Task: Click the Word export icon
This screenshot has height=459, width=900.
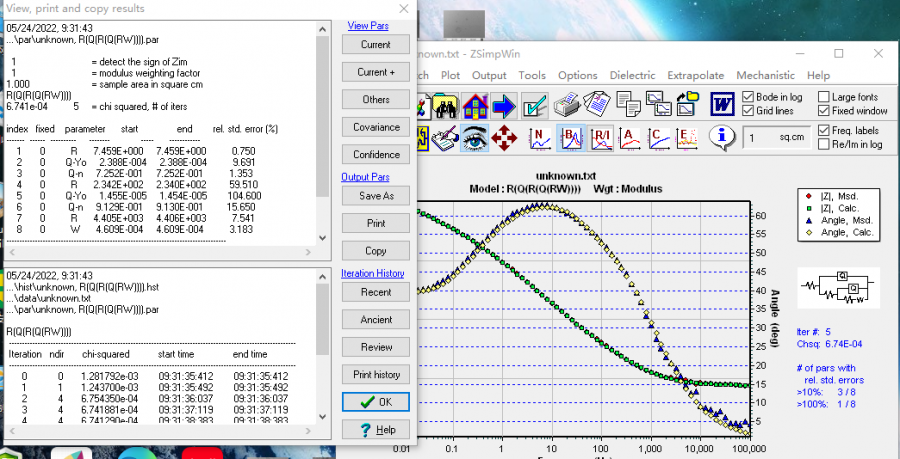Action: pyautogui.click(x=721, y=104)
